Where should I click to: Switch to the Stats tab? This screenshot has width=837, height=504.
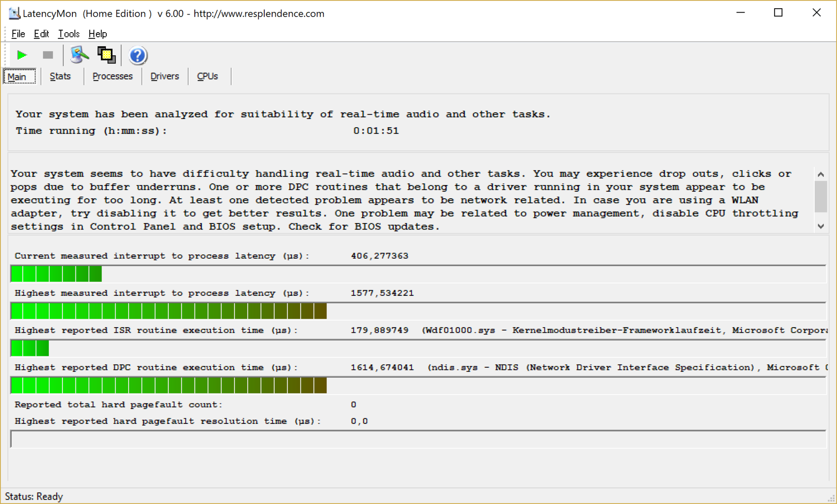click(x=60, y=76)
